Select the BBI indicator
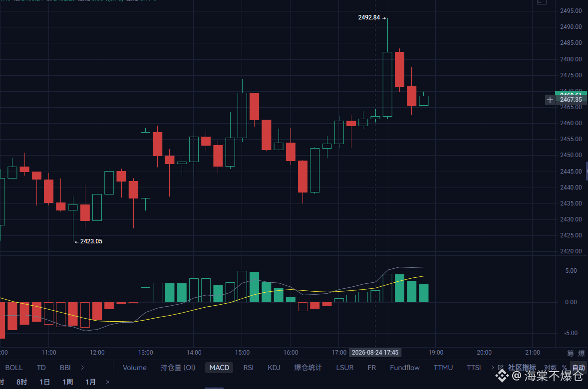 [65, 368]
